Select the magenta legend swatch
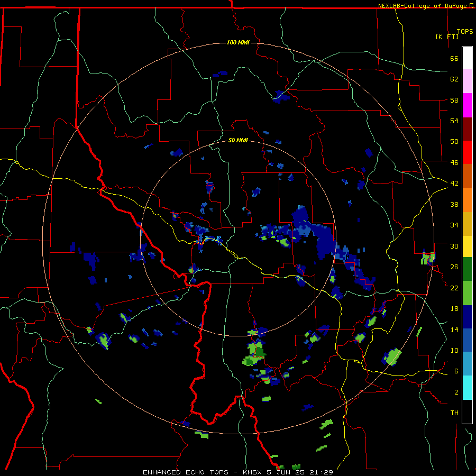This screenshot has width=476, height=476. coord(467,105)
